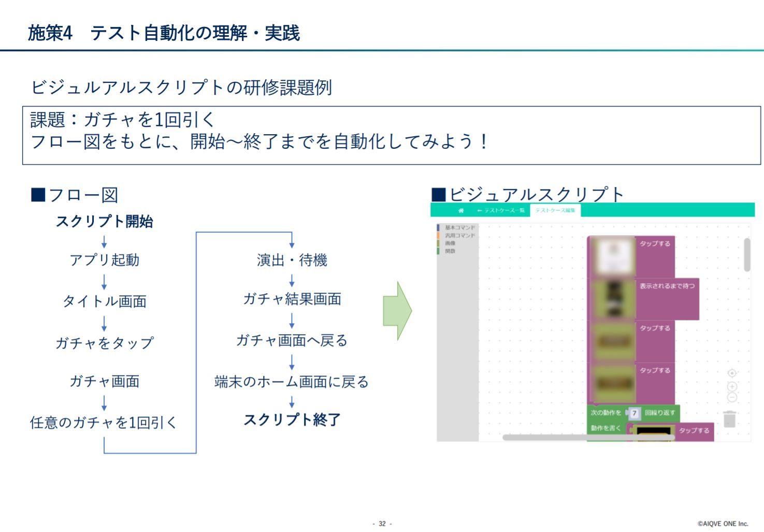
Task: Click the vertical scrollbar of the workspace
Action: 747,254
